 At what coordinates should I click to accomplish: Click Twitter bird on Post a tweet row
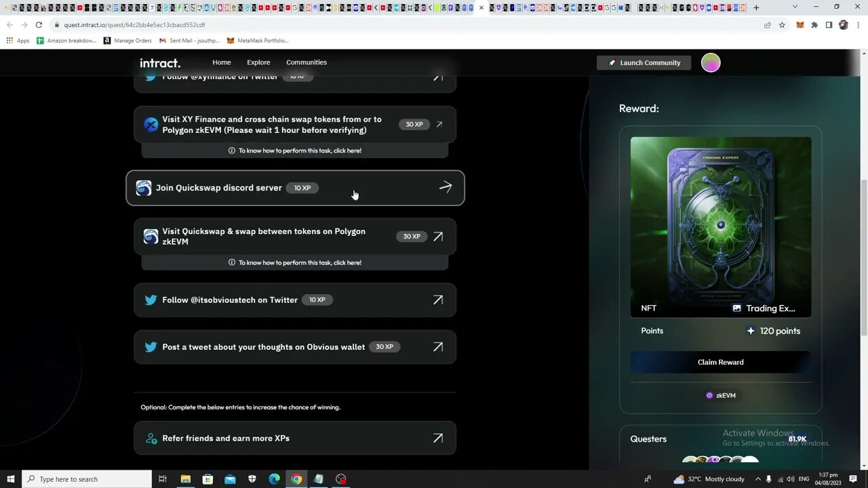151,346
